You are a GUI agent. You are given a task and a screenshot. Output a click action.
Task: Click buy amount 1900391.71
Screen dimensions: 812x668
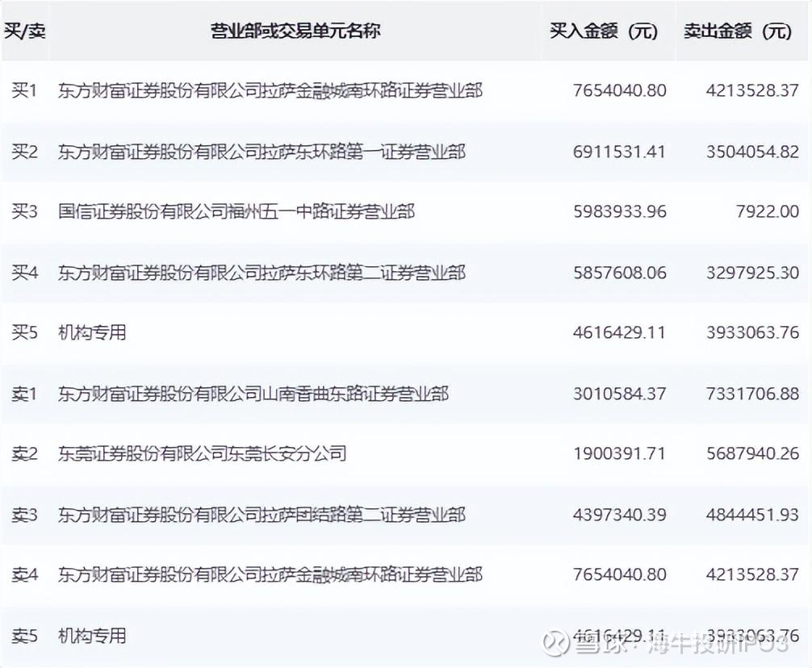619,453
